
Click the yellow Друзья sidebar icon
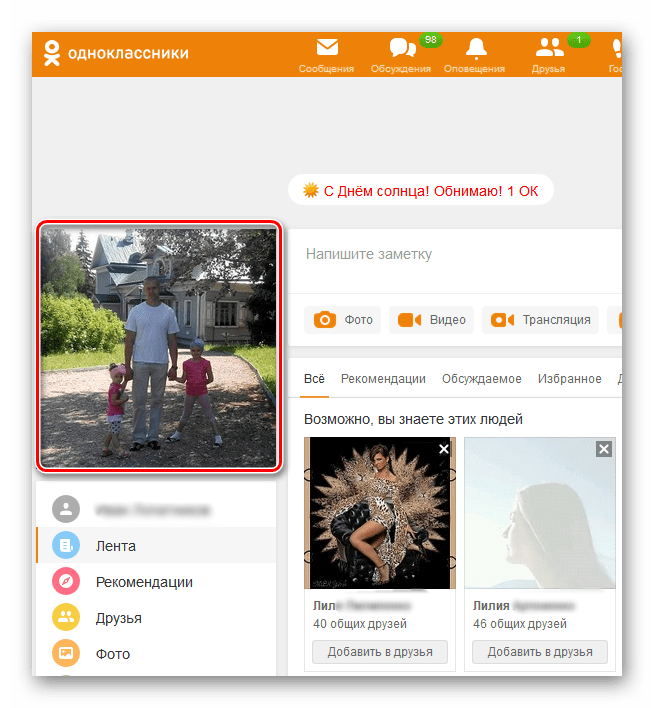(x=66, y=617)
